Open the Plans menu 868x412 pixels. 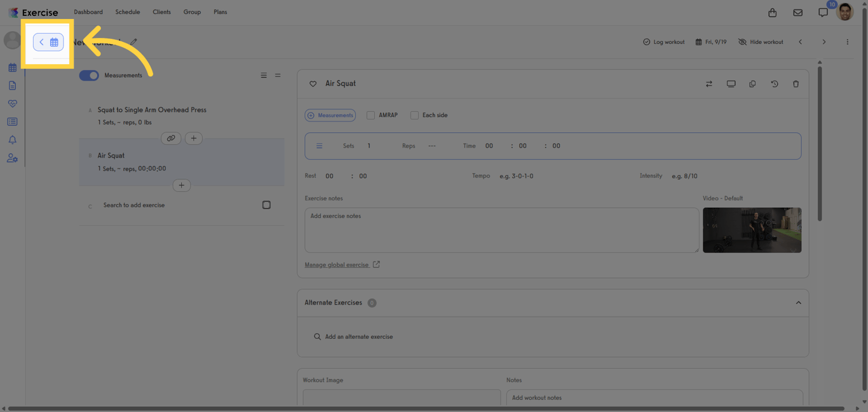[220, 12]
